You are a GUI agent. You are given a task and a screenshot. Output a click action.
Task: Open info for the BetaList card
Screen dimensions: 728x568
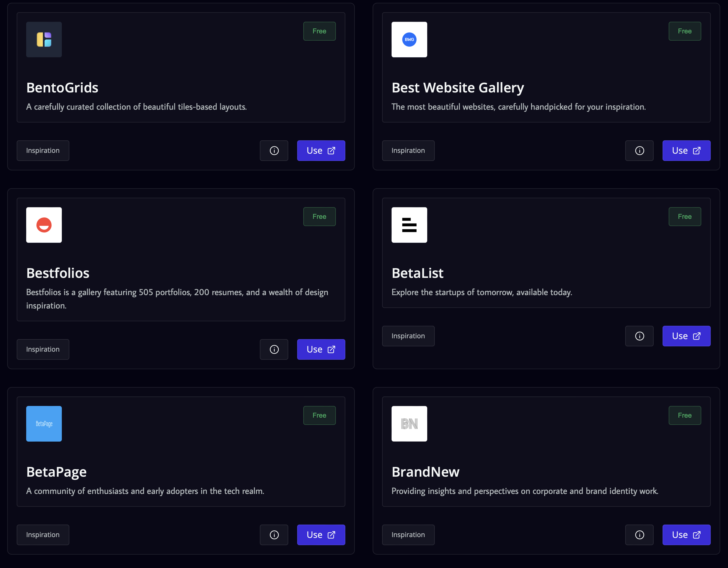639,336
